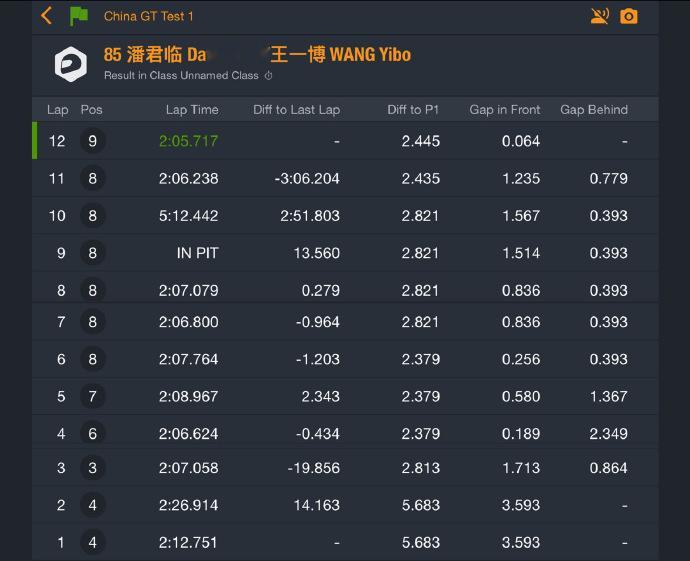Select the lap 1 row with 2:12.751
This screenshot has height=561, width=690.
click(x=345, y=542)
